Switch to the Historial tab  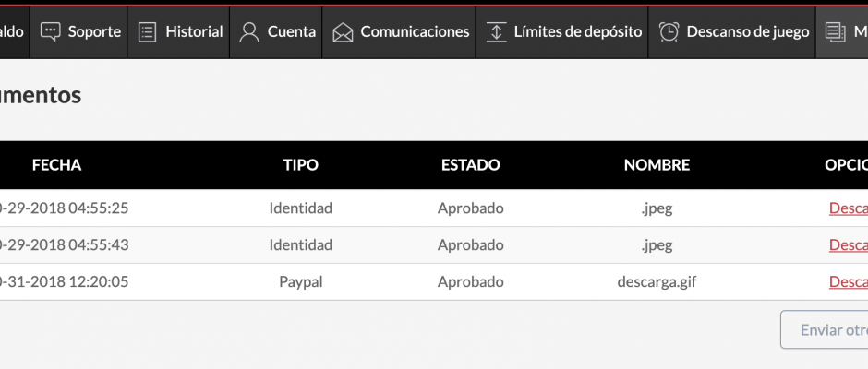click(x=179, y=32)
